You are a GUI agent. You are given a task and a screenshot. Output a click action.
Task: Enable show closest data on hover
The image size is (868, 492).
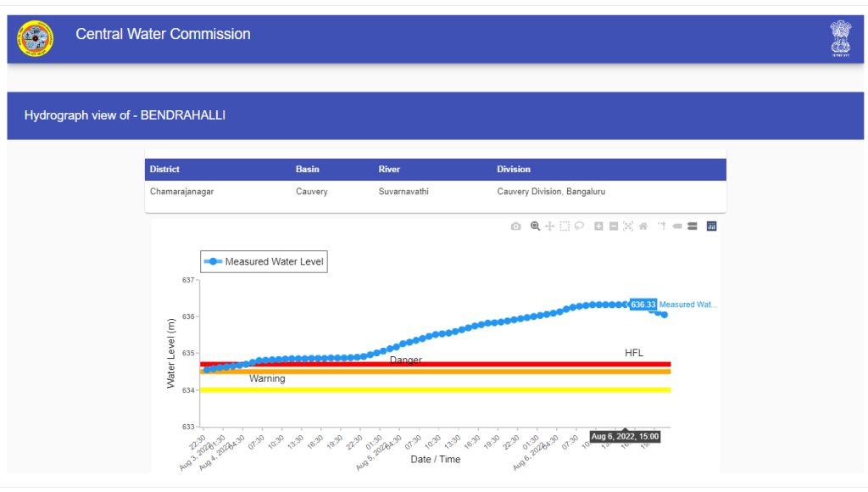tap(677, 226)
